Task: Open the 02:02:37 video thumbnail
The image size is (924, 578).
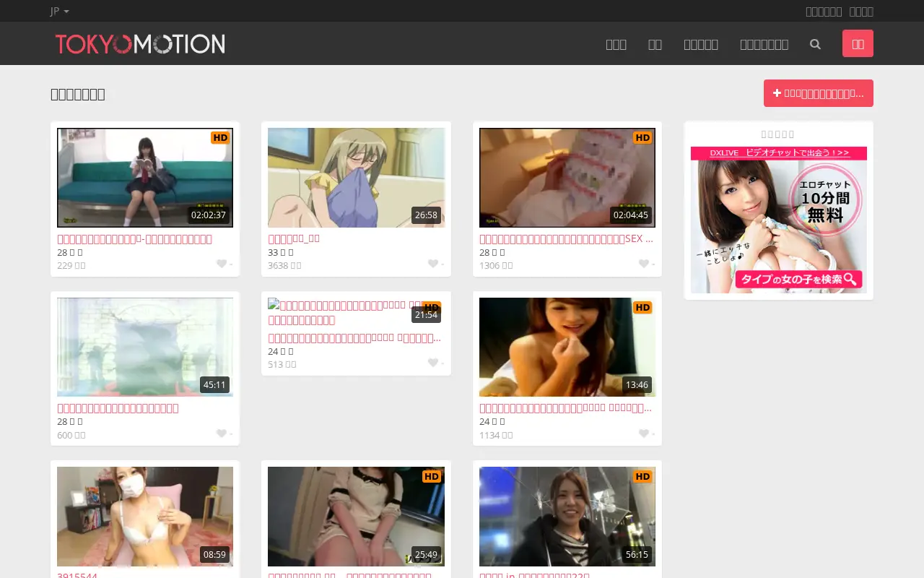Action: [145, 178]
